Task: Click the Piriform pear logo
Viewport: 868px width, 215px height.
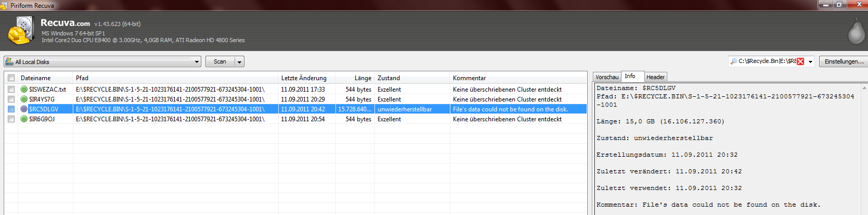Action: 857,31
